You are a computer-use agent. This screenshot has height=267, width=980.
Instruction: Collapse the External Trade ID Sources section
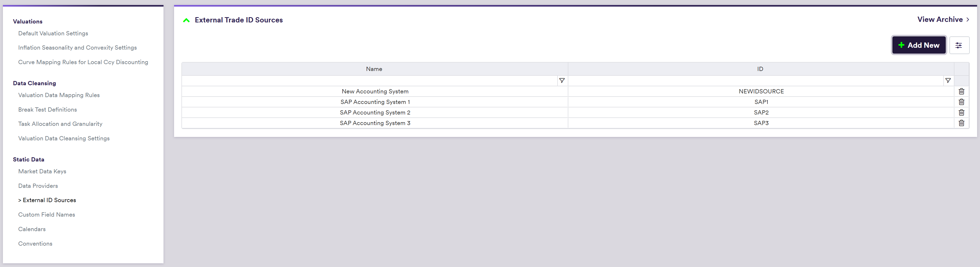[x=186, y=21]
